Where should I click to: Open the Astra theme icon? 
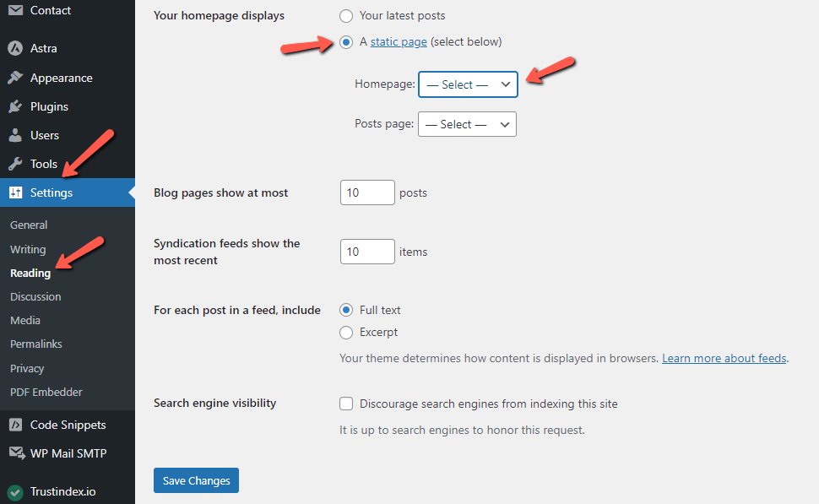pos(16,48)
